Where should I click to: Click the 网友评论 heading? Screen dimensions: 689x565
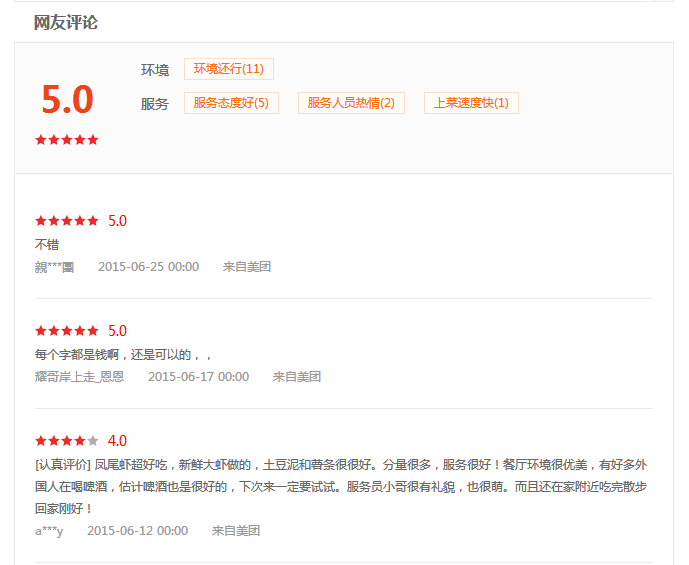click(66, 22)
